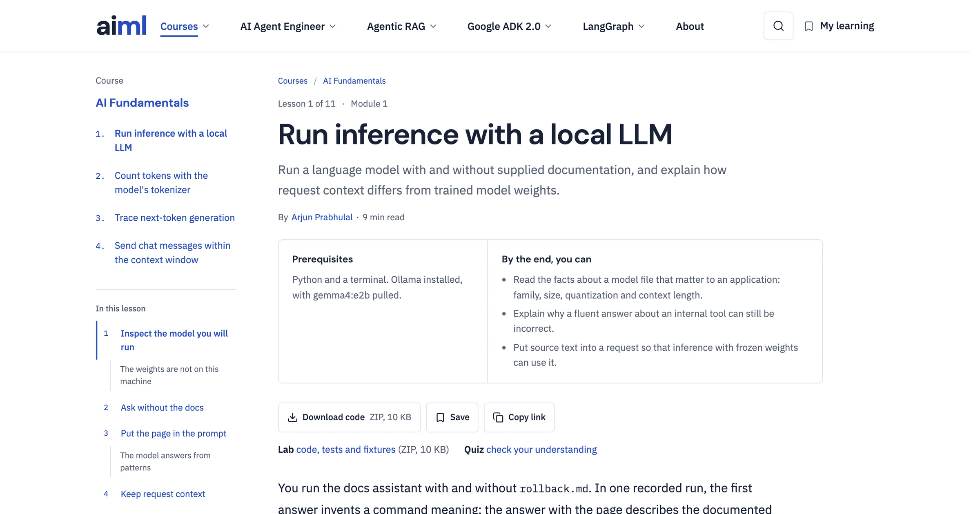
Task: Click the "9 min read" text
Action: [383, 217]
